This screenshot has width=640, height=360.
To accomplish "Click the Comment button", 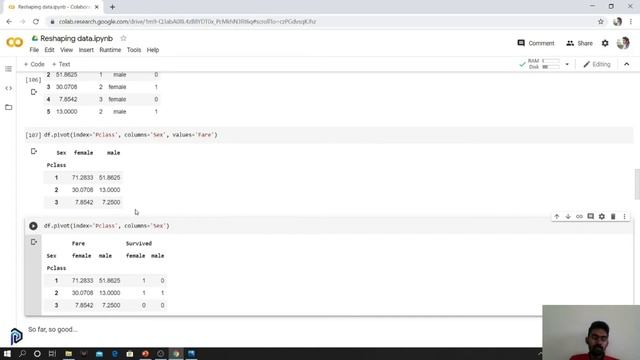I will point(536,43).
